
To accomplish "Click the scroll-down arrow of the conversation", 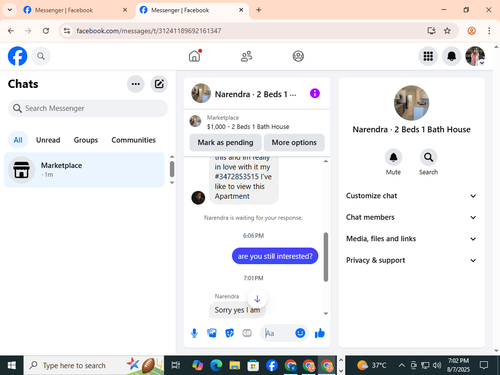I will pos(326,313).
